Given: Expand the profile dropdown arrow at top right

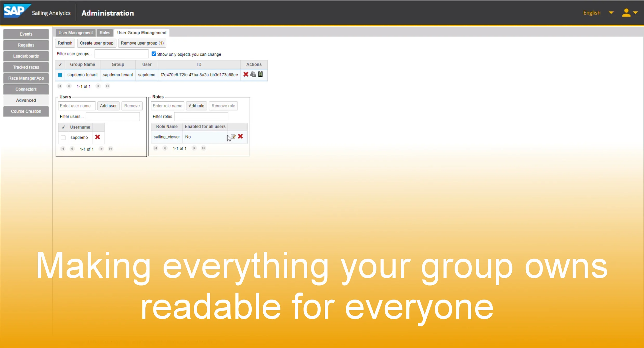Looking at the screenshot, I should (636, 12).
